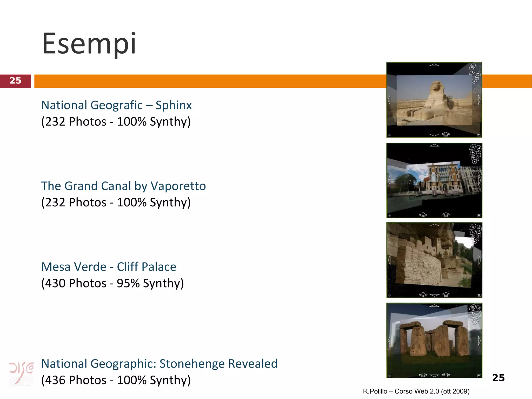This screenshot has width=532, height=399.
Task: Click the Grand Canal synth photo
Action: coord(434,180)
